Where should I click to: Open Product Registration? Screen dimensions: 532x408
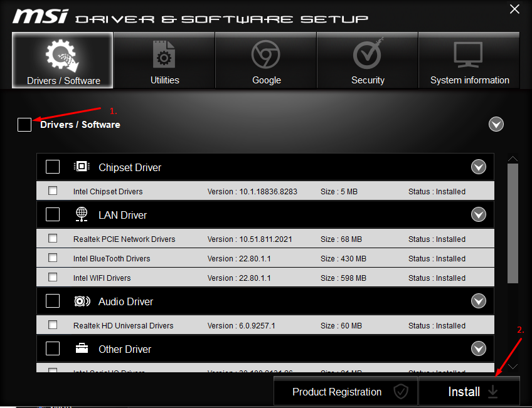[x=345, y=391]
